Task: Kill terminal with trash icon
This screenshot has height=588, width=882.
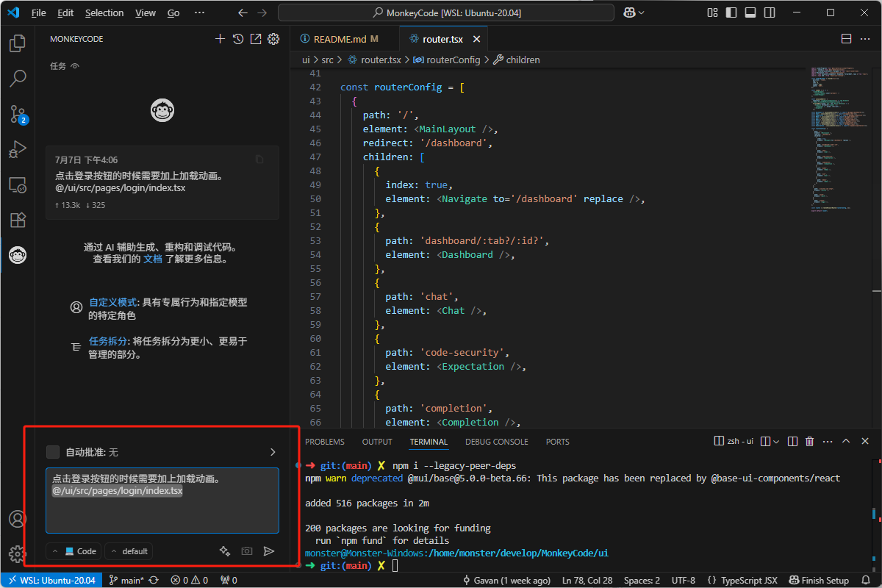Action: (810, 442)
